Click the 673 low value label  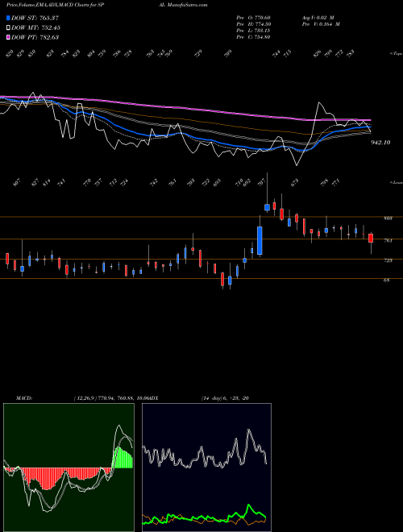[295, 182]
